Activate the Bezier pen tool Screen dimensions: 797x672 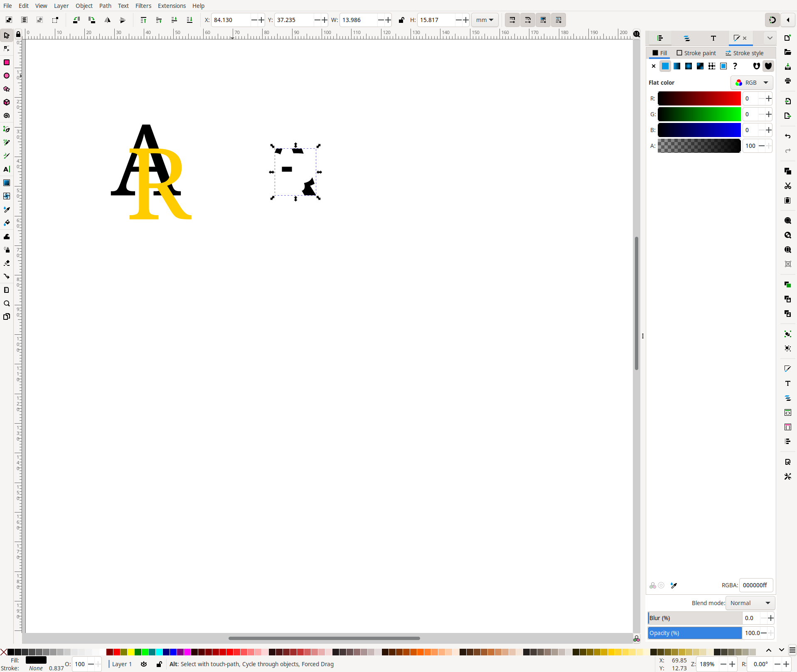7,129
